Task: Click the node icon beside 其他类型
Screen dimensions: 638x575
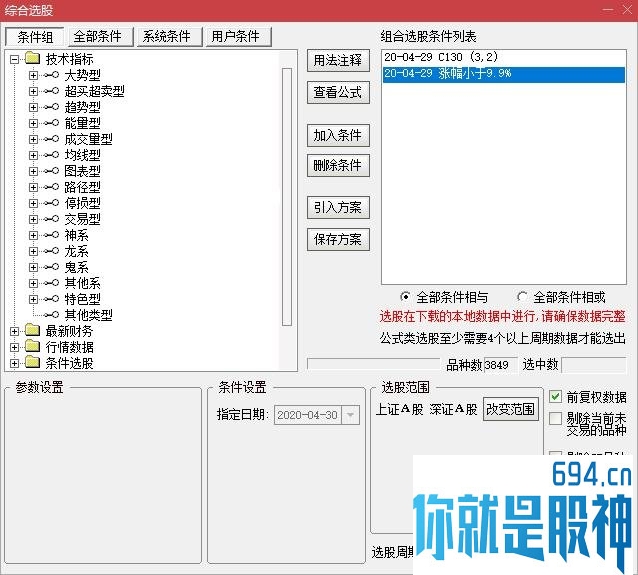Action: pyautogui.click(x=51, y=315)
